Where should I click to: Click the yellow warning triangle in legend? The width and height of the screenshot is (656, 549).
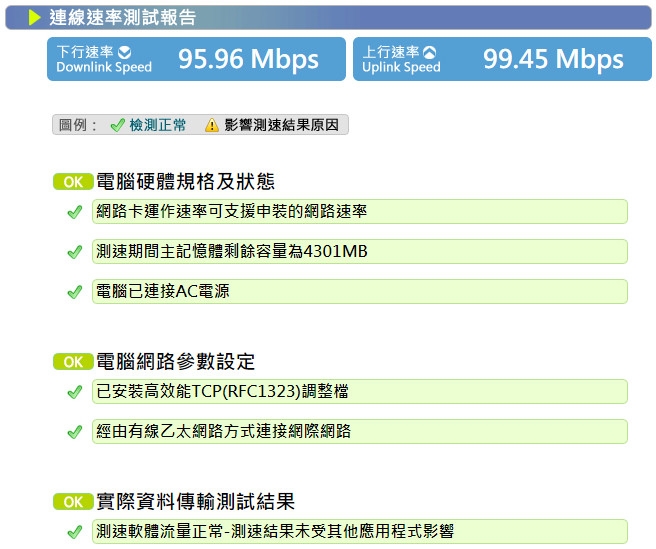click(212, 125)
